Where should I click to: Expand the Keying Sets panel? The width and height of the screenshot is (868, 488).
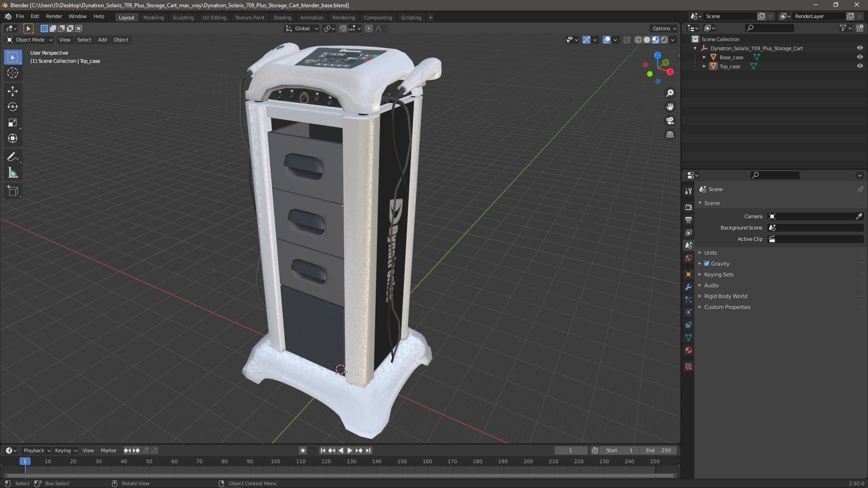[719, 275]
